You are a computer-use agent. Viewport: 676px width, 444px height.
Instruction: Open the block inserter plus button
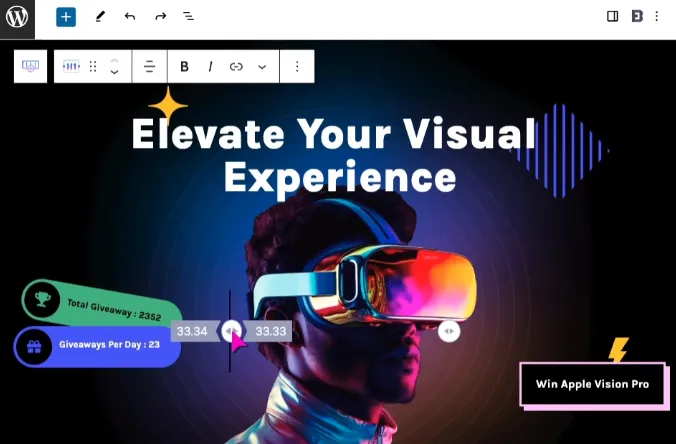[66, 17]
